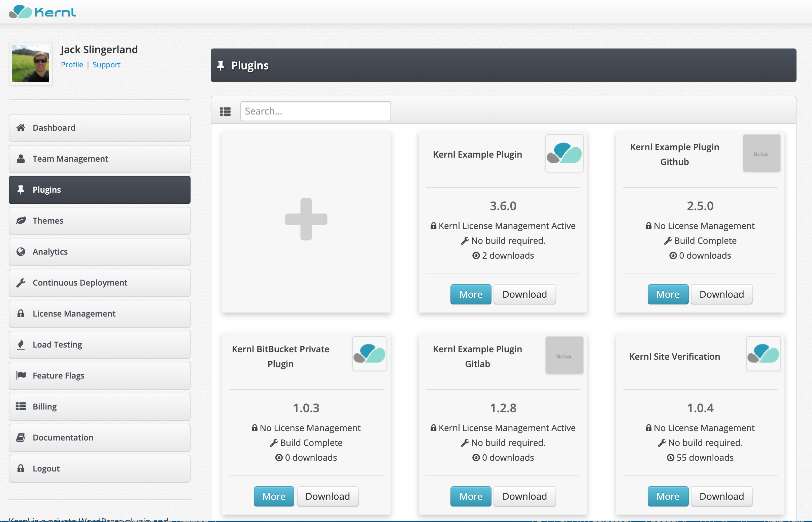Toggle list view icon beside search

pos(225,111)
